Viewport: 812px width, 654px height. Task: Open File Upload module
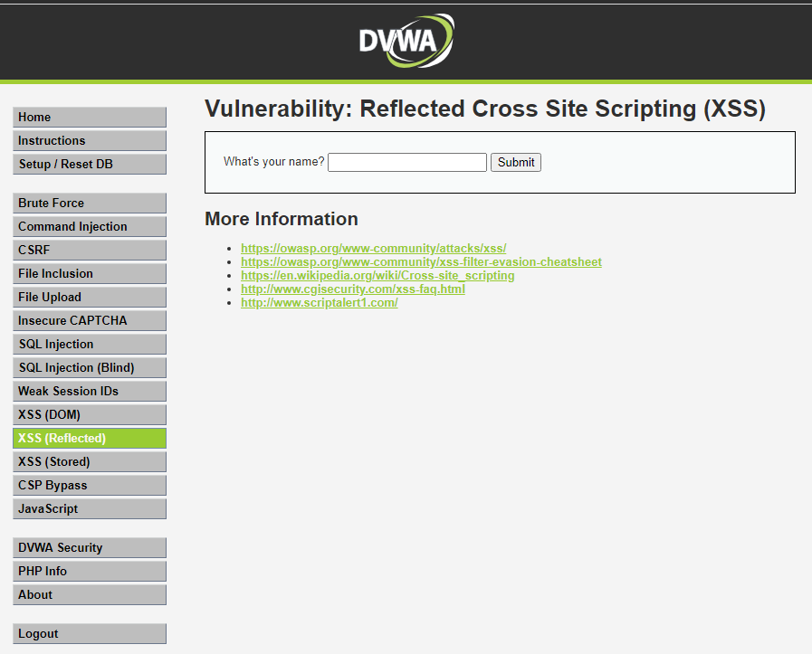90,297
